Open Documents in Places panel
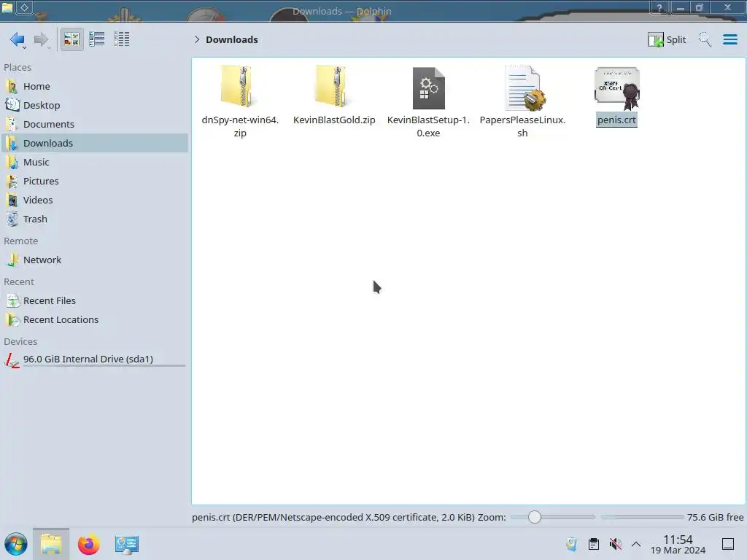747x560 pixels. pyautogui.click(x=95, y=124)
